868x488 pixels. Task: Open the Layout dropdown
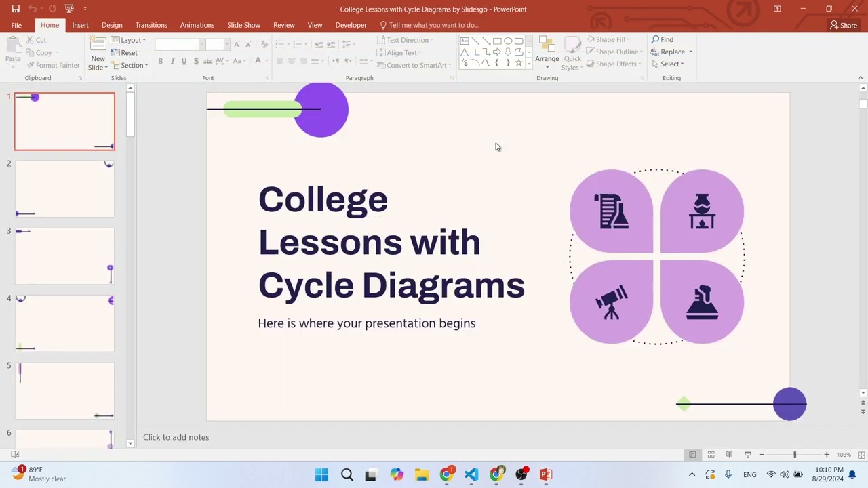click(x=129, y=40)
